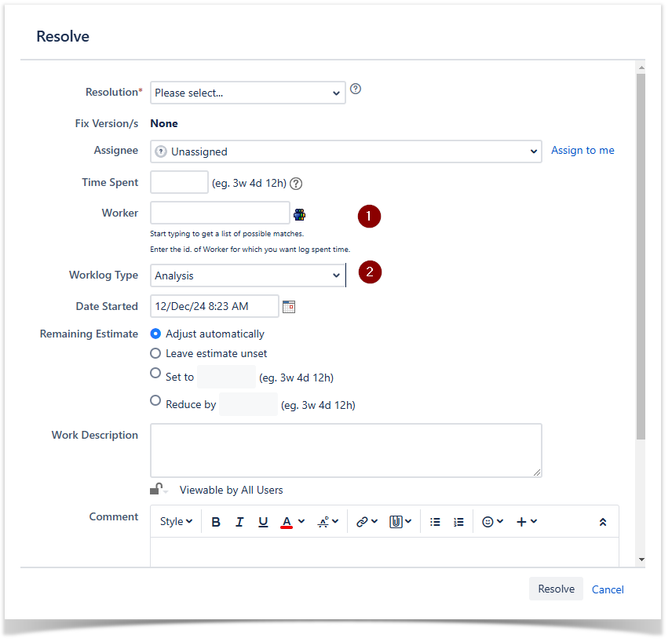Click the Time Spent help icon
Image resolution: width=672 pixels, height=642 pixels.
296,184
